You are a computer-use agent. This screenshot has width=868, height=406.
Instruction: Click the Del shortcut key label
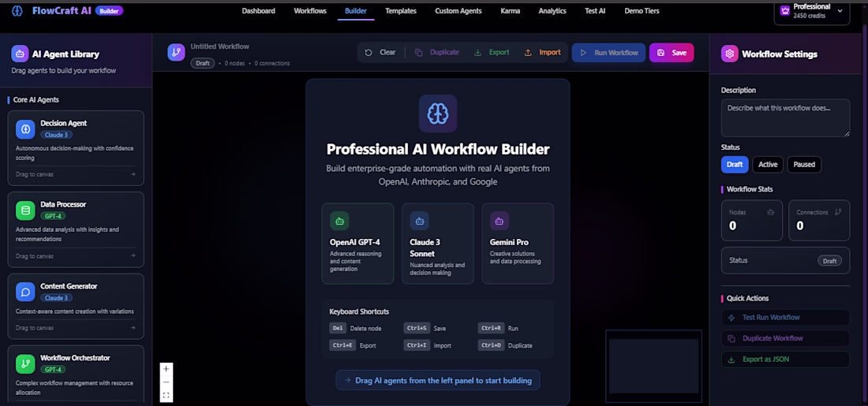click(x=338, y=328)
